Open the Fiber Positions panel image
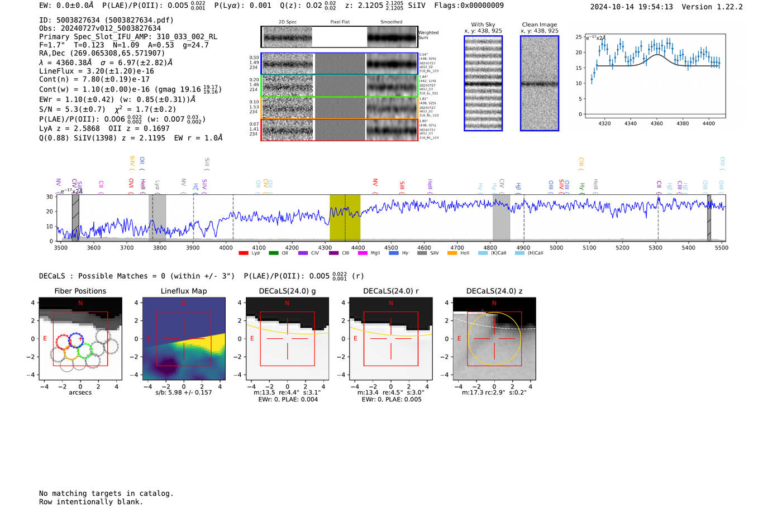 [80, 339]
